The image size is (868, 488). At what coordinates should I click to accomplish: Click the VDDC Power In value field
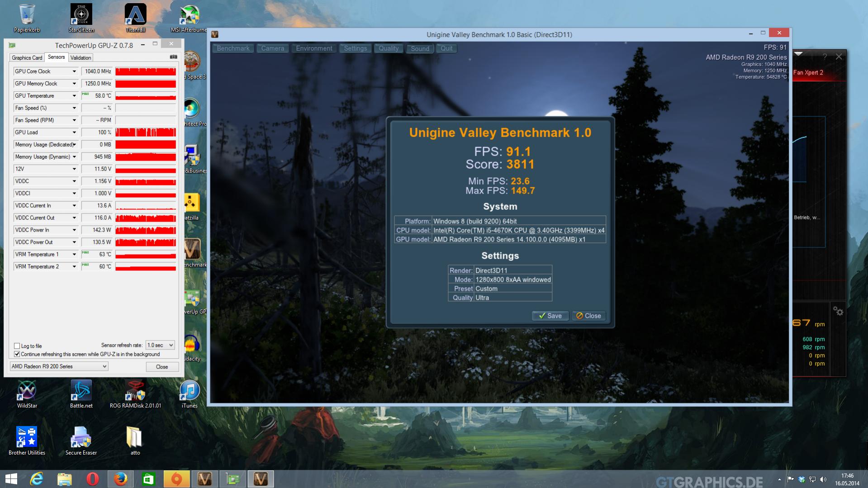coord(97,230)
